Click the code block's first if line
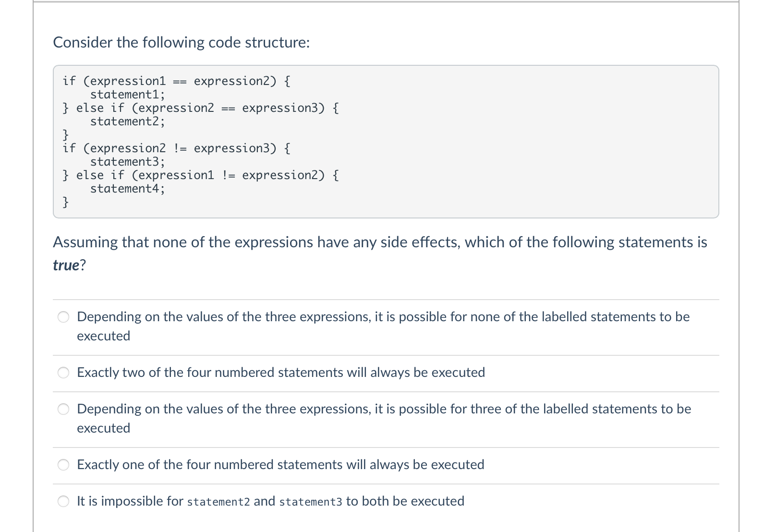Screen dimensions: 776x532 tap(177, 81)
